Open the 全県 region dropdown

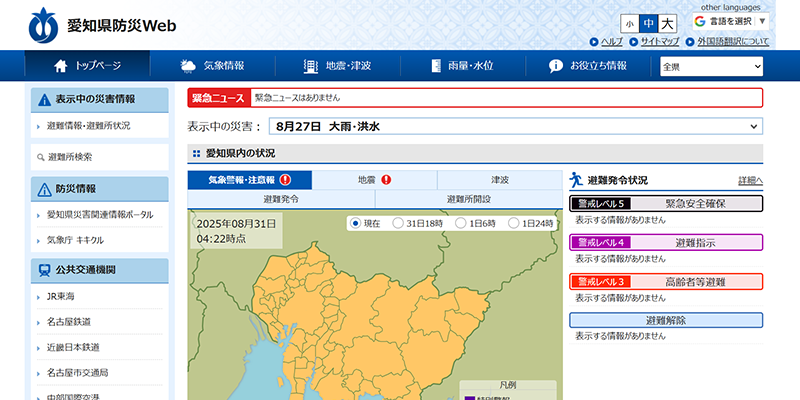pos(712,66)
